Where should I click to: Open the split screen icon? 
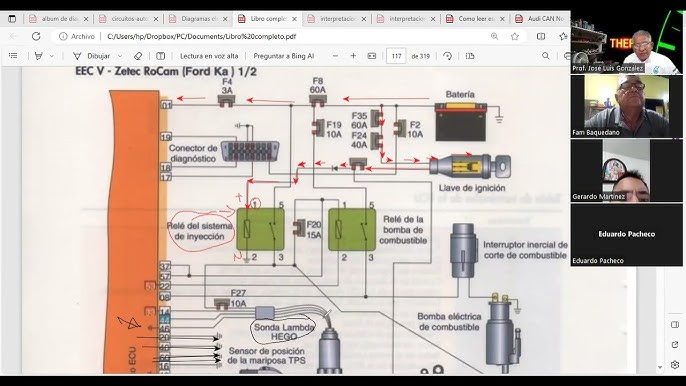541,36
